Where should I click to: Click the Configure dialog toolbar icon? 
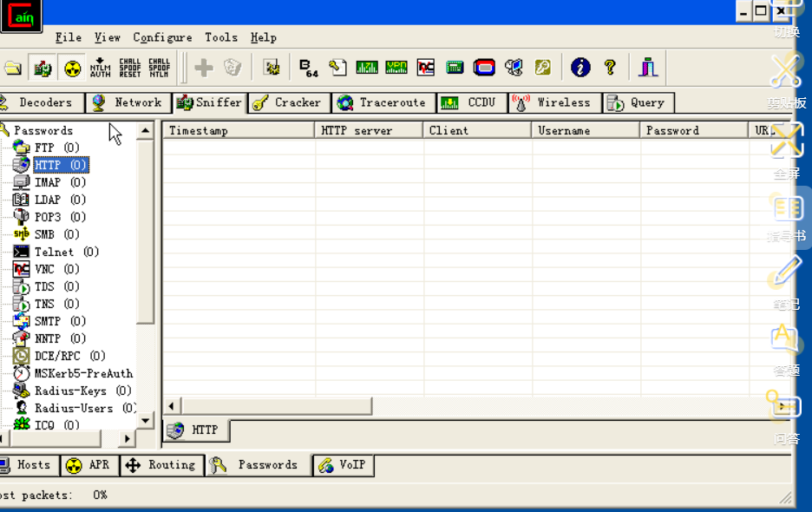pos(272,68)
